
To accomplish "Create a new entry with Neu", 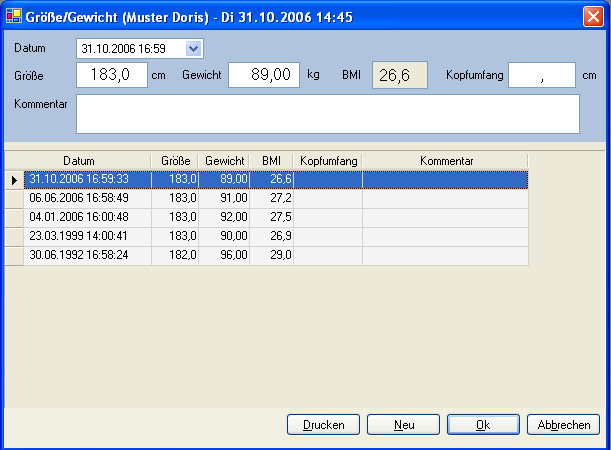I will [x=403, y=424].
